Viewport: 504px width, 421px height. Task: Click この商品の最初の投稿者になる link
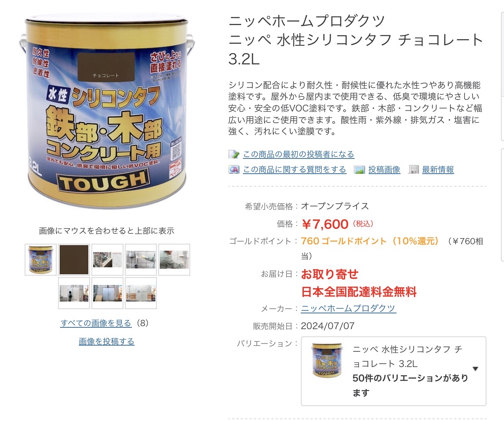[x=298, y=155]
